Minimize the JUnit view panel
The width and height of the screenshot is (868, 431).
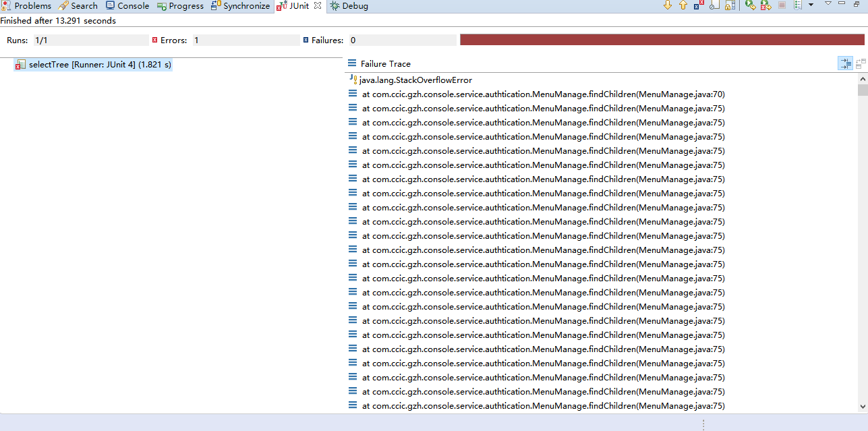[841, 3]
